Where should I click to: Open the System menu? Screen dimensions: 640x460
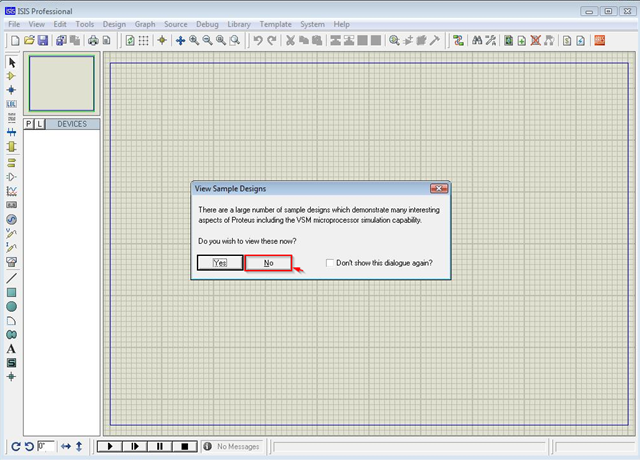tap(312, 24)
